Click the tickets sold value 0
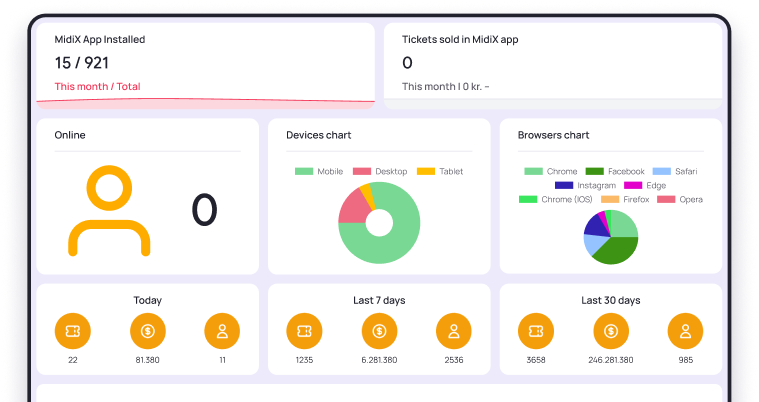Screen dimensions: 759x402 [x=407, y=63]
